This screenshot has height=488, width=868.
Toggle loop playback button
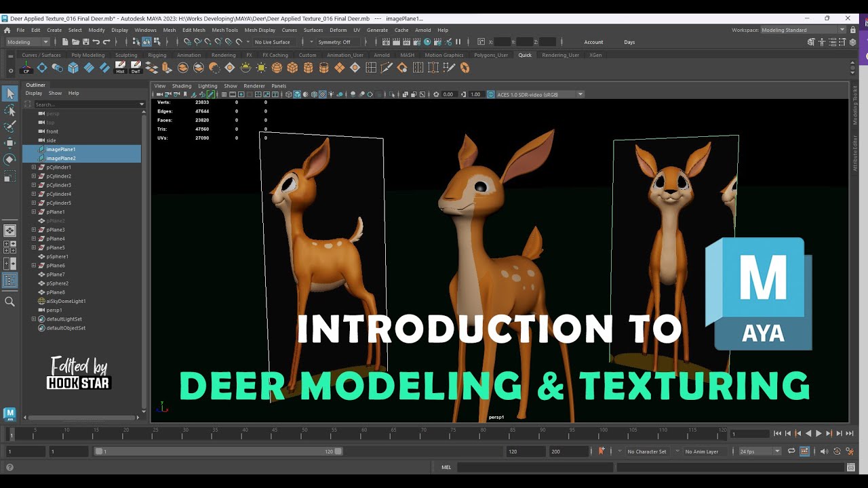(x=791, y=451)
